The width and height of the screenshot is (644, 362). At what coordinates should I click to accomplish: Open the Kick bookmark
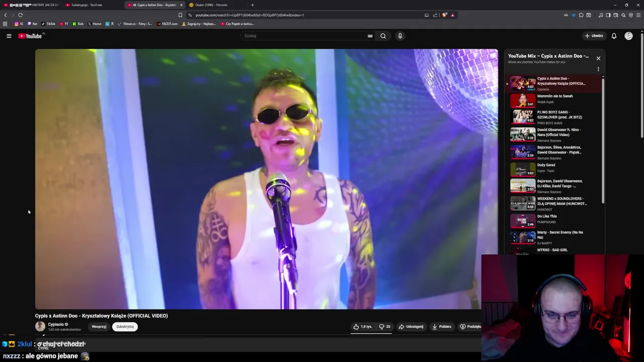point(78,24)
